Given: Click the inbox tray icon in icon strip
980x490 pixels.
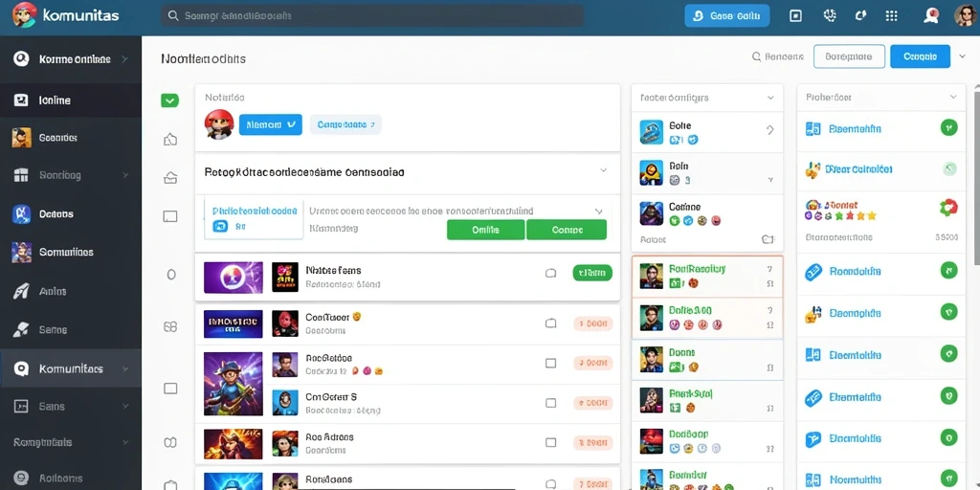Looking at the screenshot, I should pyautogui.click(x=170, y=178).
